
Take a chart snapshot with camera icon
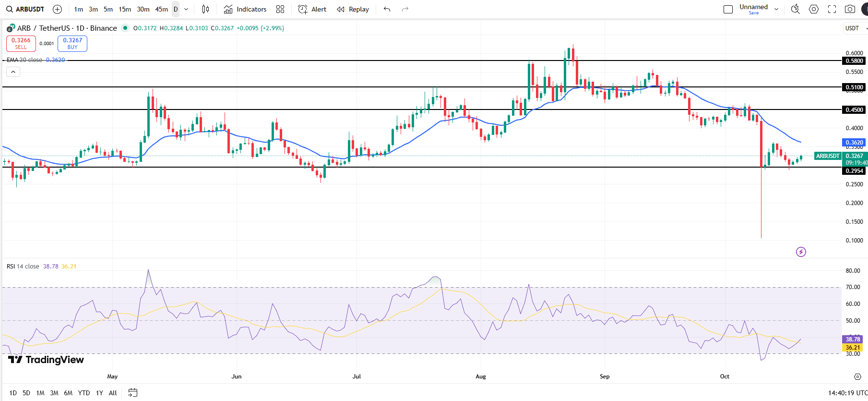coord(850,9)
